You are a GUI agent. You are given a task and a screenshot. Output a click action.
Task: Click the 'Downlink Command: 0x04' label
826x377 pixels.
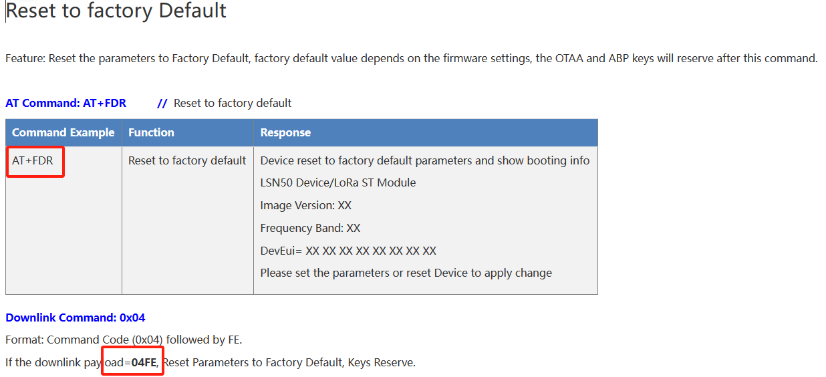pos(75,318)
